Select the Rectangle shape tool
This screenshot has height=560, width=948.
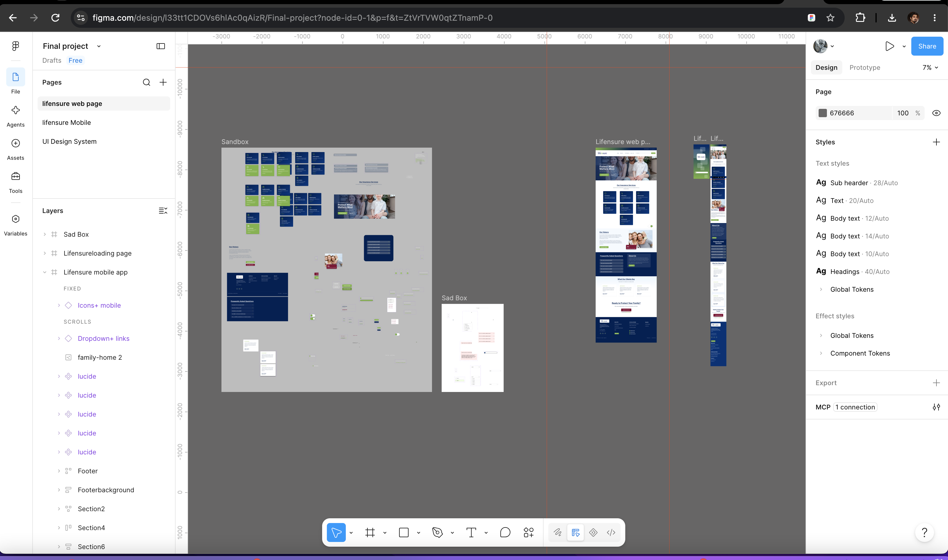pos(404,532)
